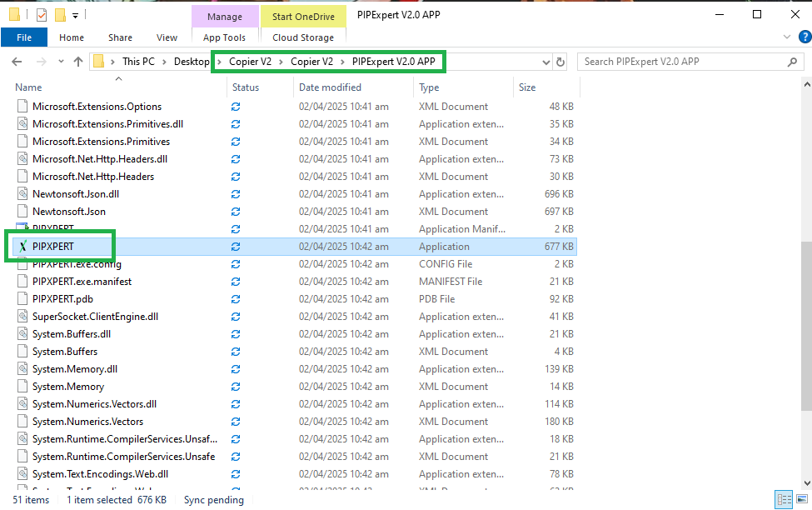The height and width of the screenshot is (510, 812).
Task: Switch to Details view layout icon
Action: [784, 500]
